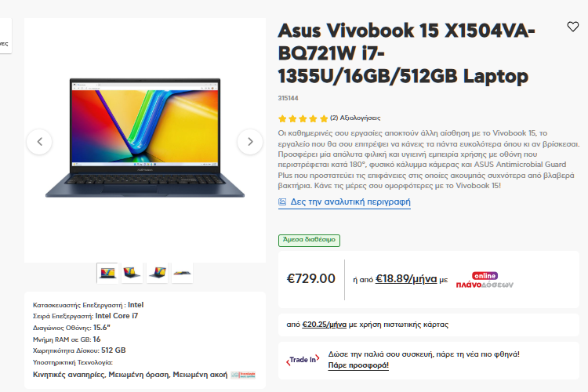
Task: Select the second laptop thumbnail
Action: (x=132, y=273)
